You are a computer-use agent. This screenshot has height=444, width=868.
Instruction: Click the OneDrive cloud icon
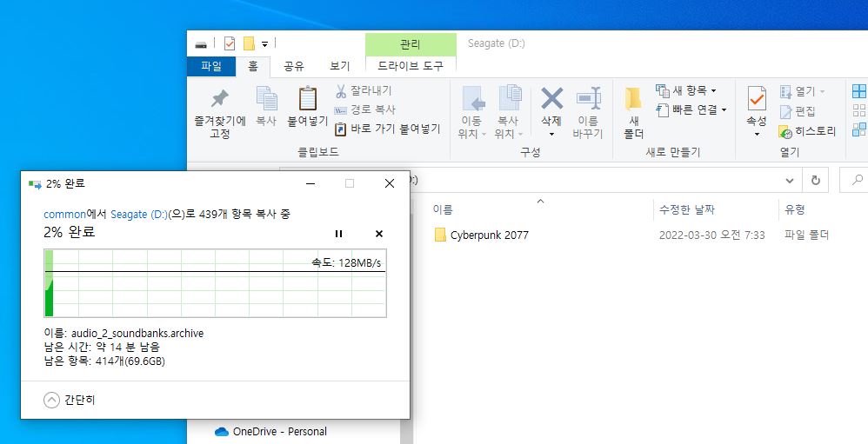coord(222,431)
